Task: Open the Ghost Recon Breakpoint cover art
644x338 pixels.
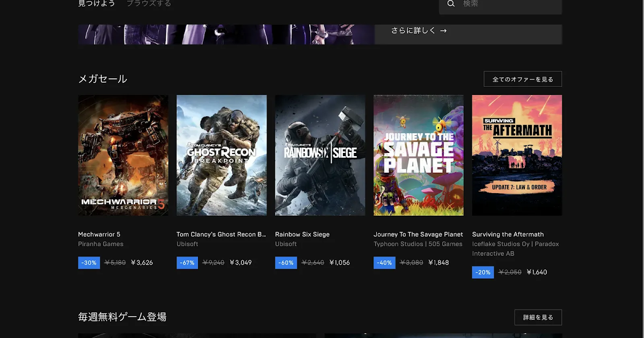Action: point(222,155)
